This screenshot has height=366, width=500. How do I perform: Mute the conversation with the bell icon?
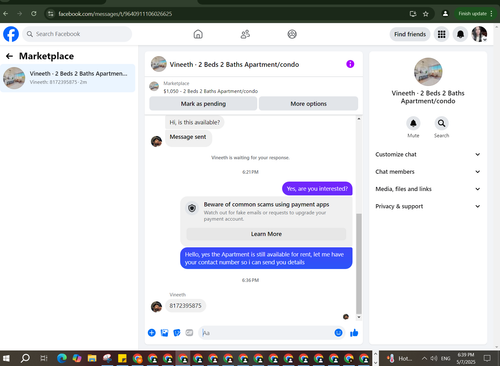click(413, 123)
